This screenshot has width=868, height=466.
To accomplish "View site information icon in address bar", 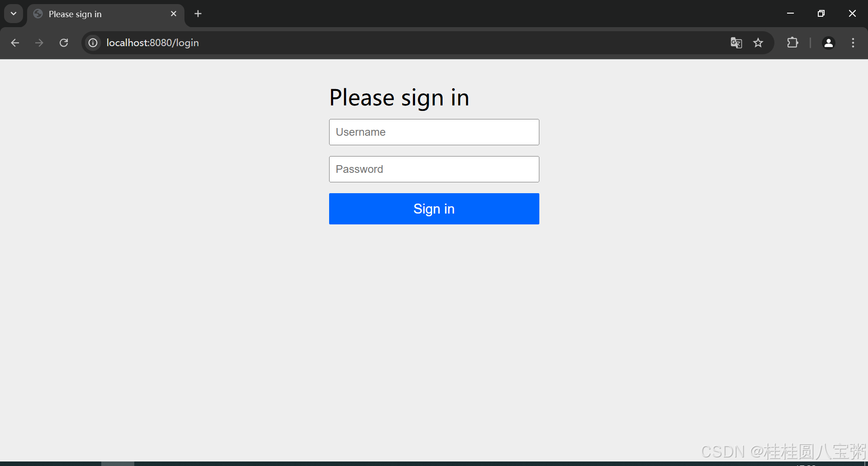I will pyautogui.click(x=93, y=43).
